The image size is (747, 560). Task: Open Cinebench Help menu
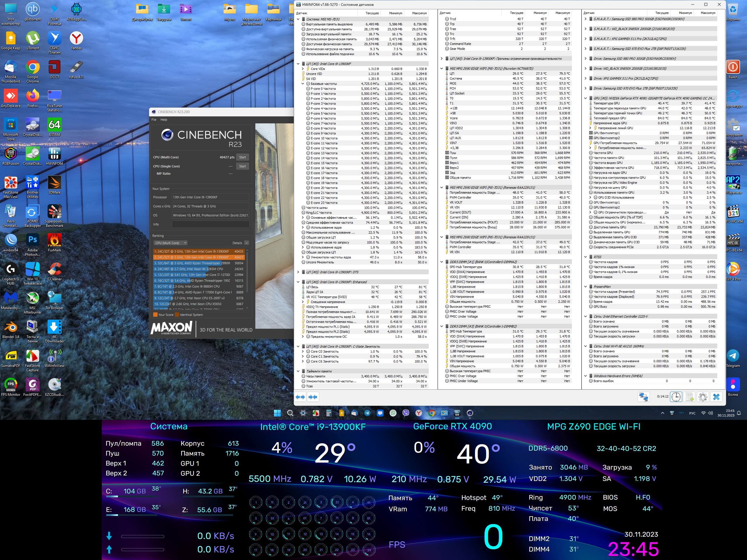click(x=164, y=120)
